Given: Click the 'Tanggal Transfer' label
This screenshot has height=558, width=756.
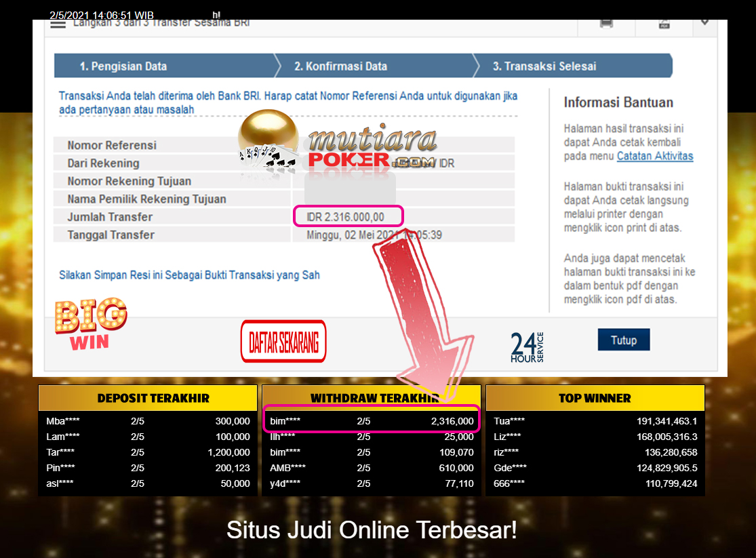Looking at the screenshot, I should click(x=111, y=235).
